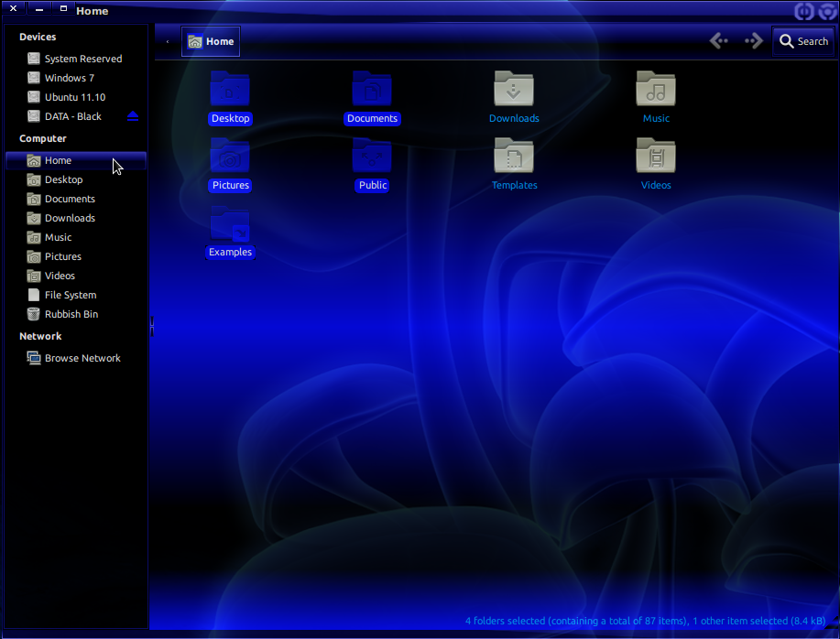The image size is (840, 639).
Task: Select the Templates folder icon in main pane
Action: (514, 157)
